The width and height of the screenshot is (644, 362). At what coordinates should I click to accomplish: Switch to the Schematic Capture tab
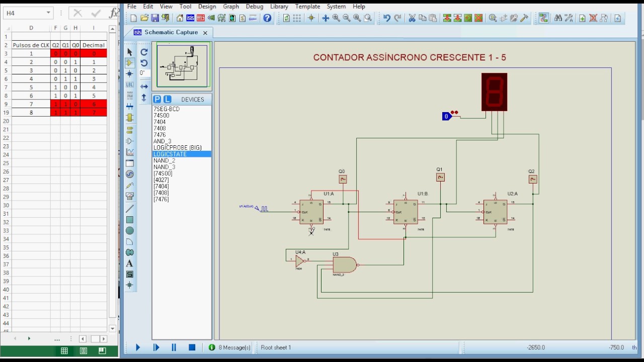(x=171, y=32)
